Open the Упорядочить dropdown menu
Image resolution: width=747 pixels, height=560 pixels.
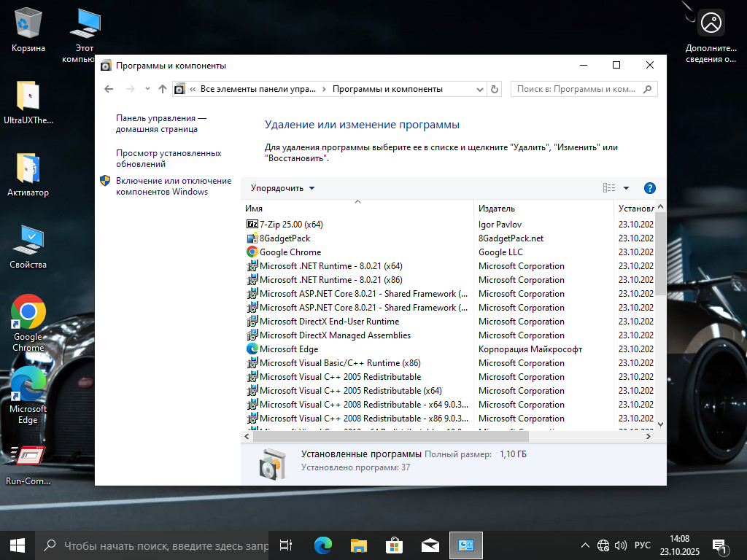[x=282, y=188]
